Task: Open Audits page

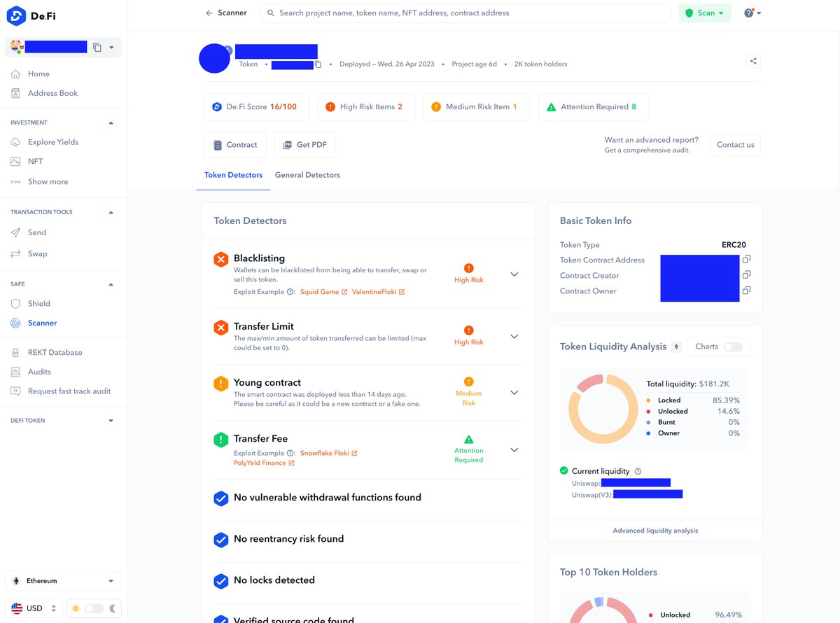Action: pyautogui.click(x=39, y=372)
